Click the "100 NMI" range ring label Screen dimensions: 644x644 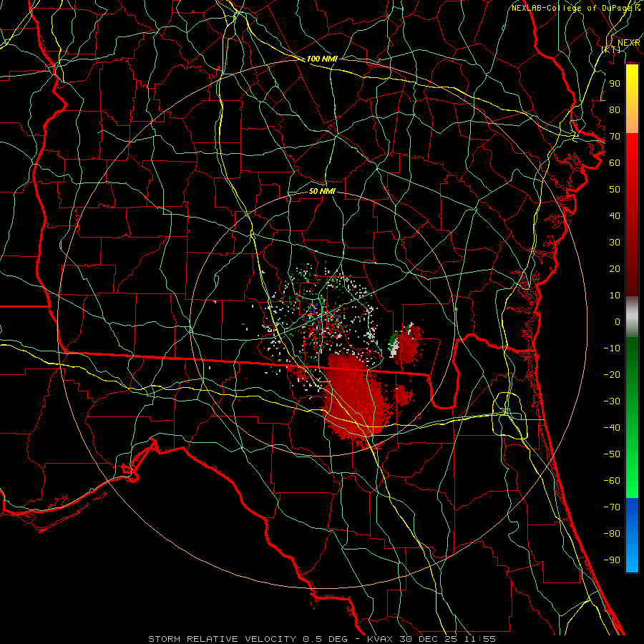pos(322,59)
